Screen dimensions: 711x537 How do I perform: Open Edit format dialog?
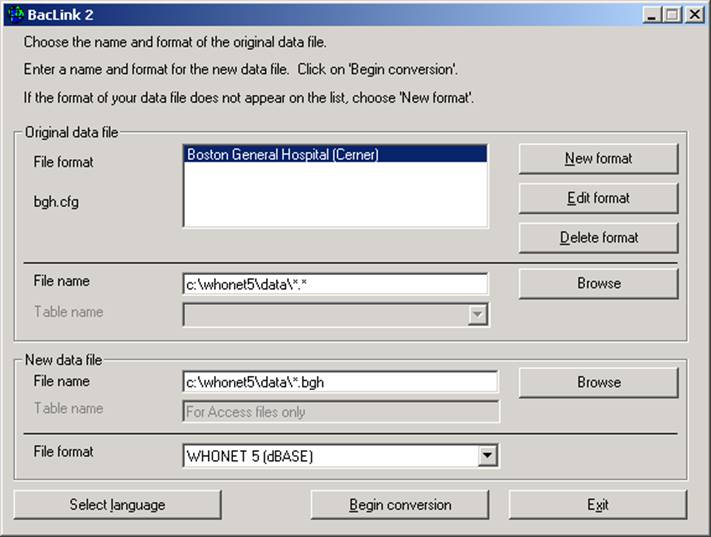point(598,198)
